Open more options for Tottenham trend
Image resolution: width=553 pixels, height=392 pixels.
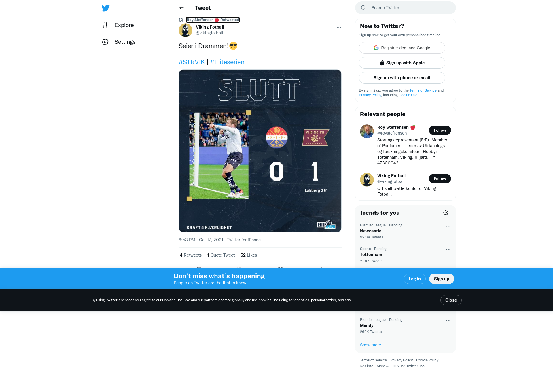pyautogui.click(x=448, y=250)
